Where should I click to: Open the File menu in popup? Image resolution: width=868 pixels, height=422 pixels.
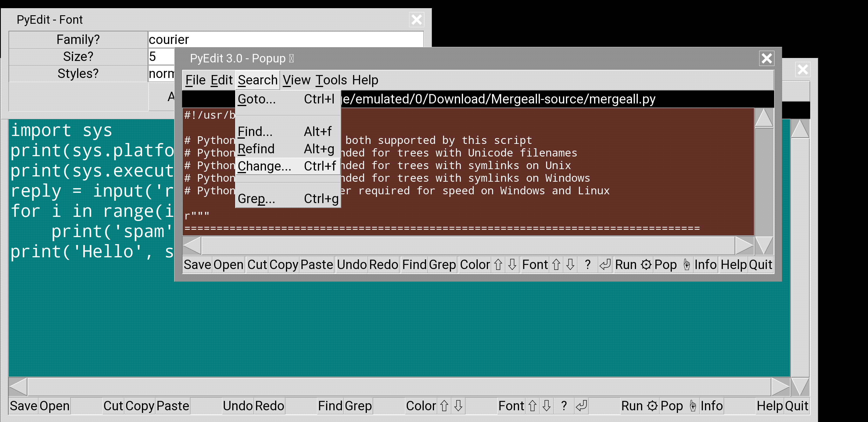point(195,80)
